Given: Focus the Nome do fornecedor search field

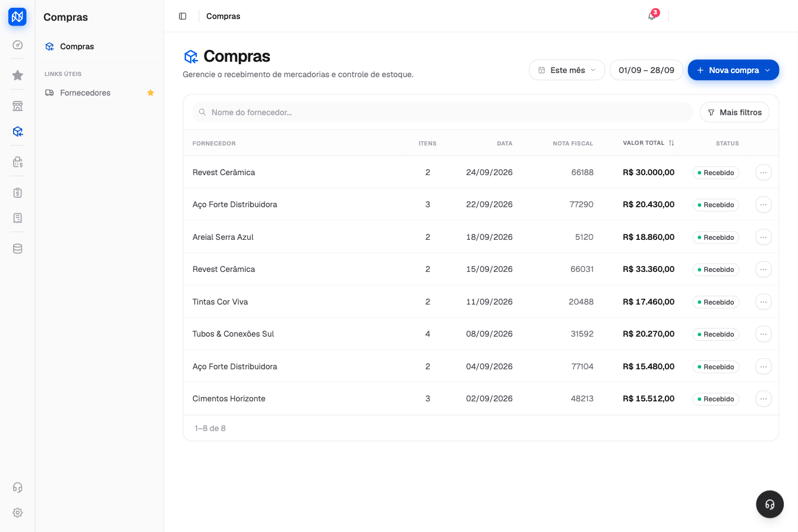Looking at the screenshot, I should 442,112.
